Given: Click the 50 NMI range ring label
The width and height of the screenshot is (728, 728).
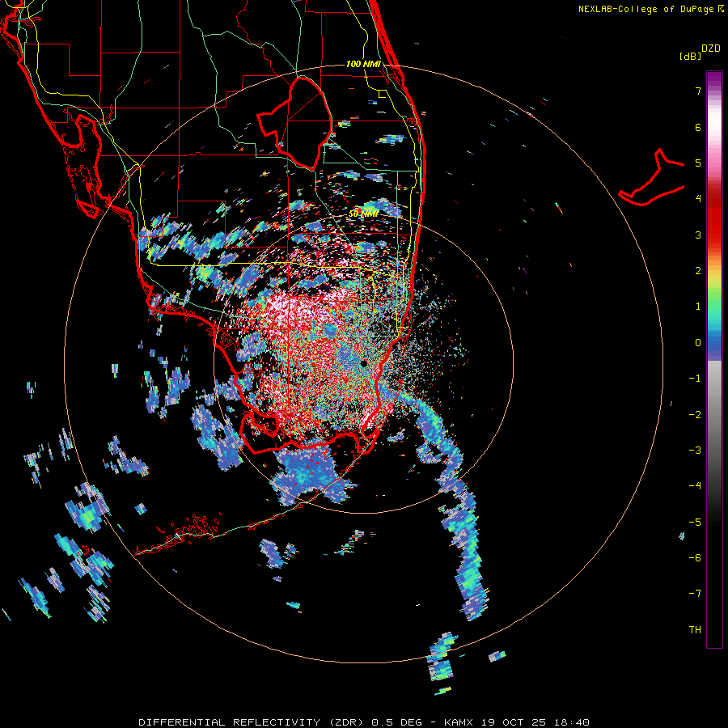Looking at the screenshot, I should coord(363,214).
